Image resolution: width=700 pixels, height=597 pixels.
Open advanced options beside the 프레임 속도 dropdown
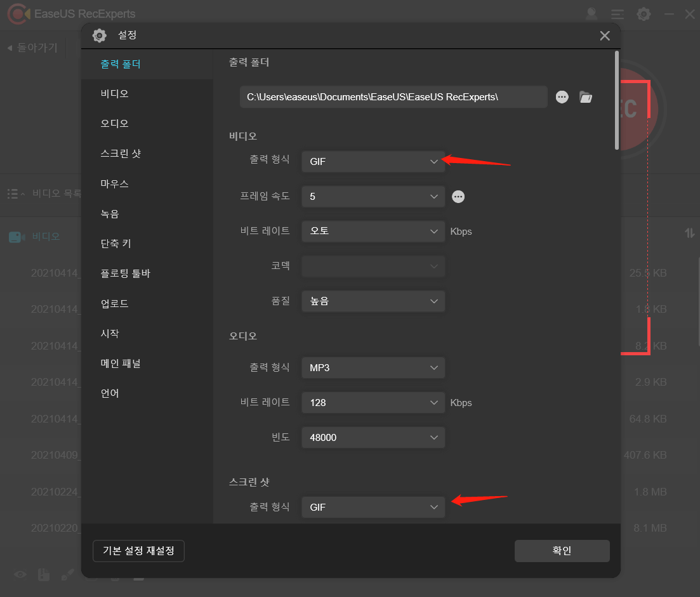pos(458,197)
